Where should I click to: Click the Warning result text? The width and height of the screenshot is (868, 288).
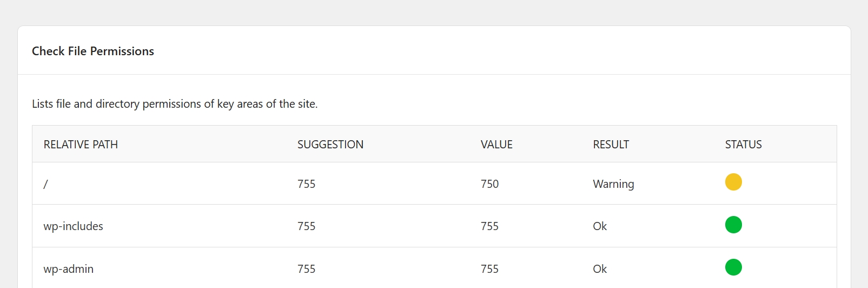(613, 184)
